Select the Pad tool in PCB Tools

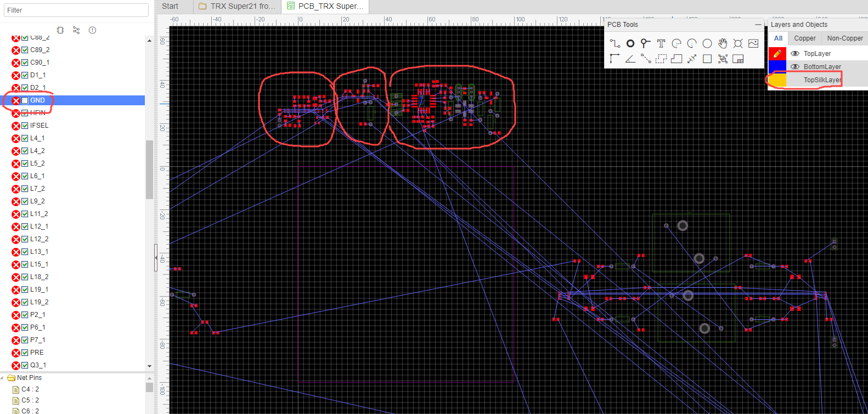click(630, 43)
